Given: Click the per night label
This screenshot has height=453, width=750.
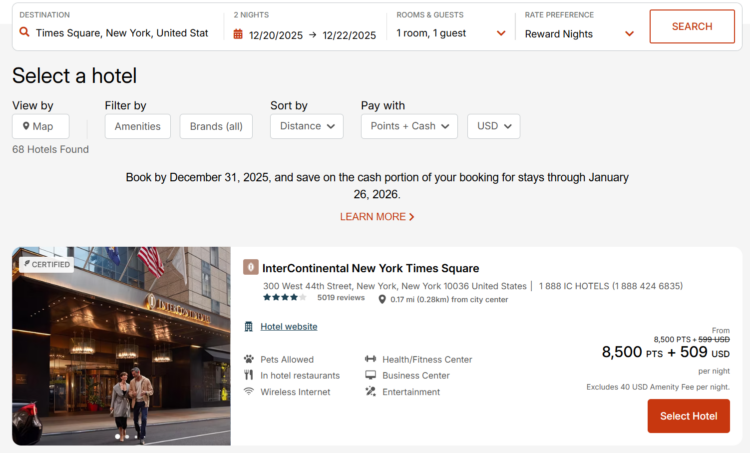Looking at the screenshot, I should coord(714,371).
